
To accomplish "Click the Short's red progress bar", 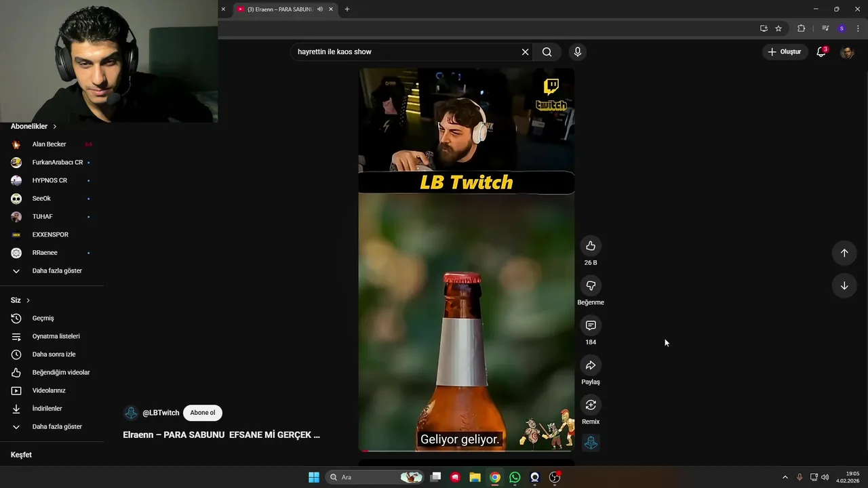I will tap(467, 451).
